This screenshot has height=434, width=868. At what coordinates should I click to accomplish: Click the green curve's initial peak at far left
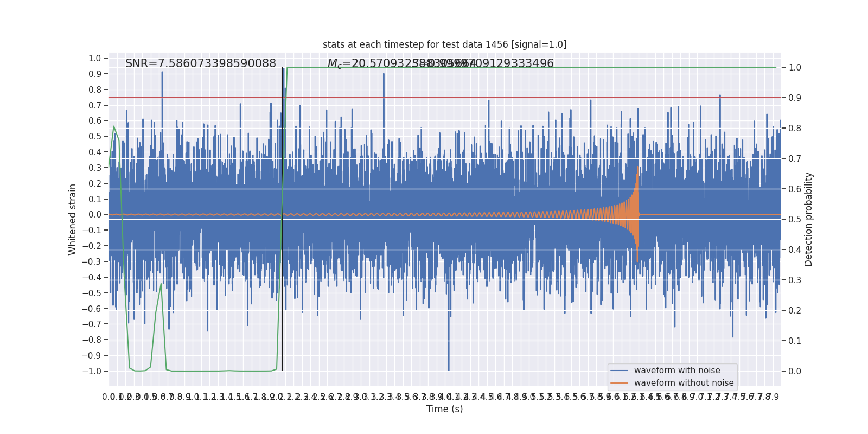(113, 127)
